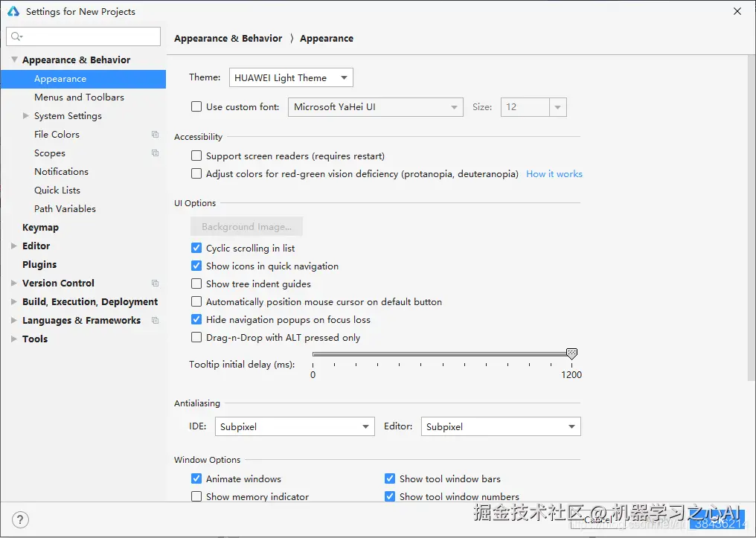Expand the System Settings node
The height and width of the screenshot is (538, 756).
coord(26,115)
